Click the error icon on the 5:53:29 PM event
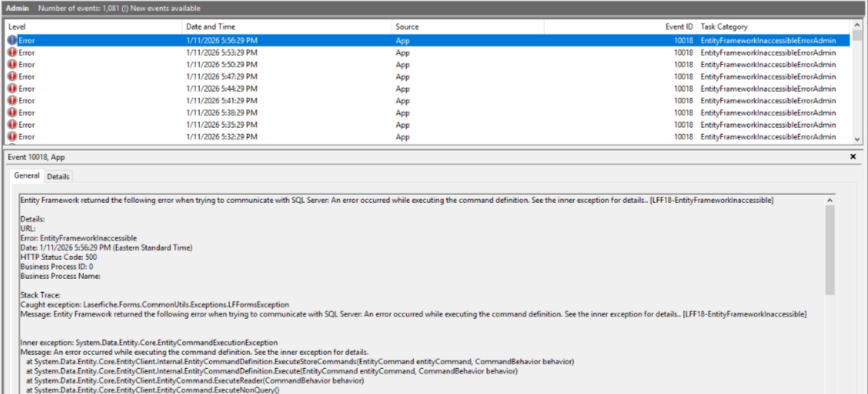The image size is (868, 394). (12, 52)
